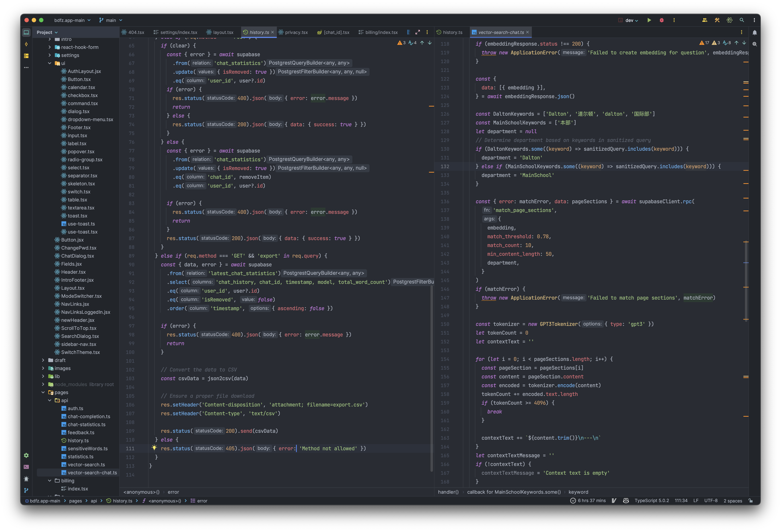781x532 pixels.
Task: Open Search Everywhere magnifier icon
Action: coord(742,20)
